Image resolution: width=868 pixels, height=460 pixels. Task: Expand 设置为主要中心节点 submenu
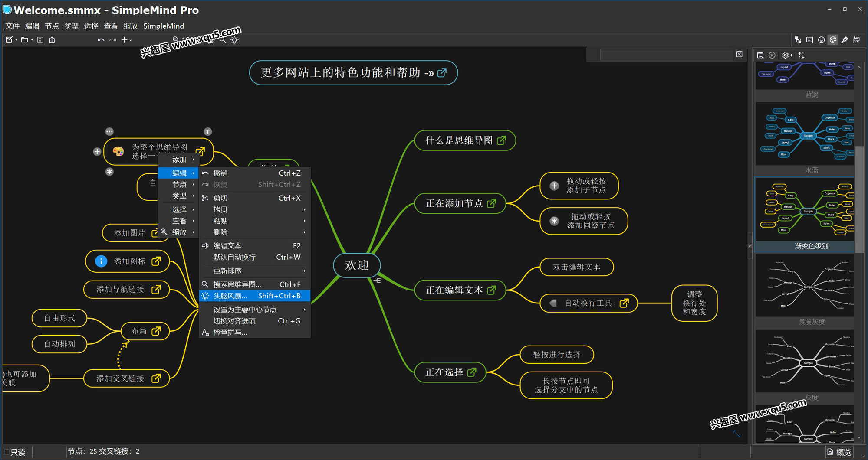pyautogui.click(x=304, y=310)
